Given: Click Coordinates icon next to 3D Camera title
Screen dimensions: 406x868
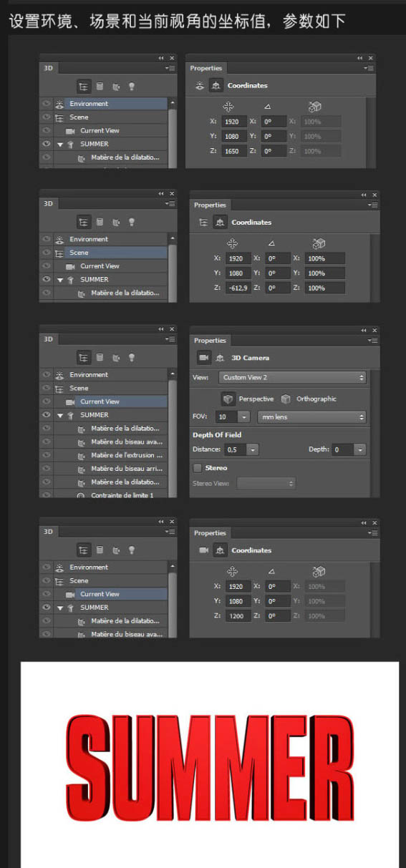Looking at the screenshot, I should (x=220, y=358).
